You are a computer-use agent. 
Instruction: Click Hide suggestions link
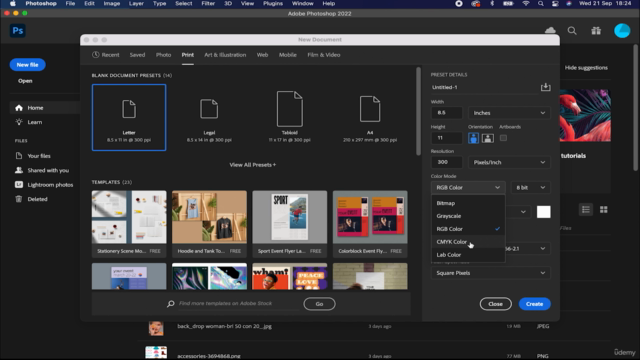click(x=586, y=68)
